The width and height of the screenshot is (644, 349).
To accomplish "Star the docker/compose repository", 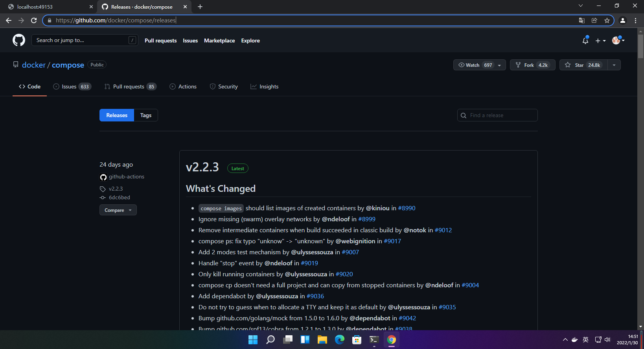I will click(x=583, y=65).
